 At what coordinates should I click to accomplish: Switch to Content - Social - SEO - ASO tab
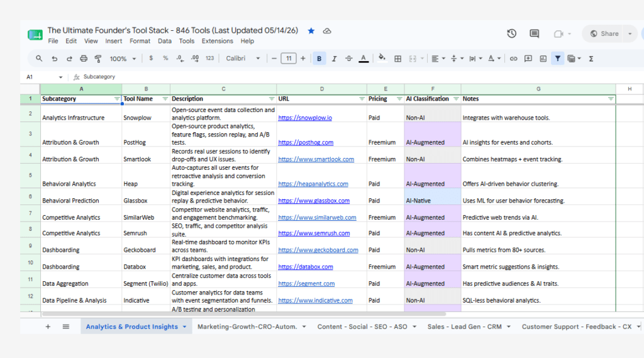[362, 327]
